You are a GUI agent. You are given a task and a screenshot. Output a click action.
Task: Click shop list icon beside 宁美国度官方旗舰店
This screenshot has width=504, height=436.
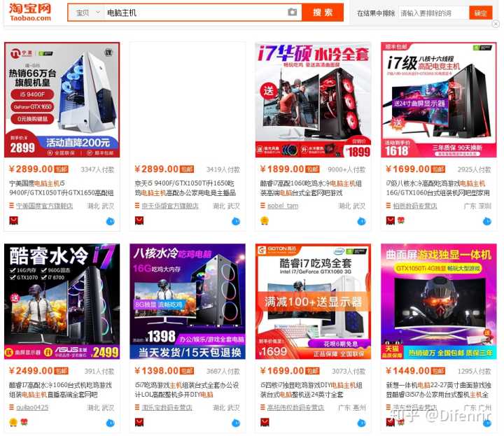point(12,206)
